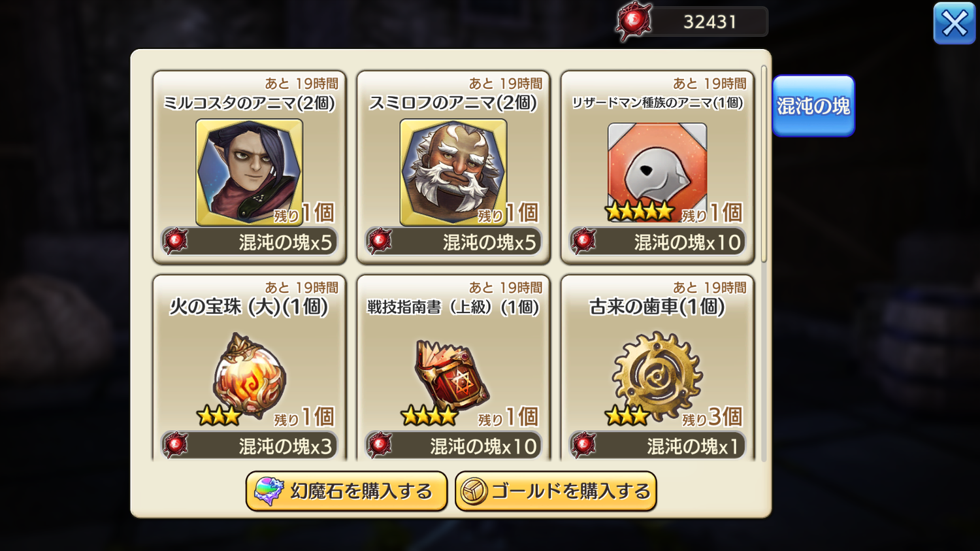Viewport: 980px width, 551px height.
Task: Open 幻魔石を購入する purchase screen
Action: click(x=346, y=491)
